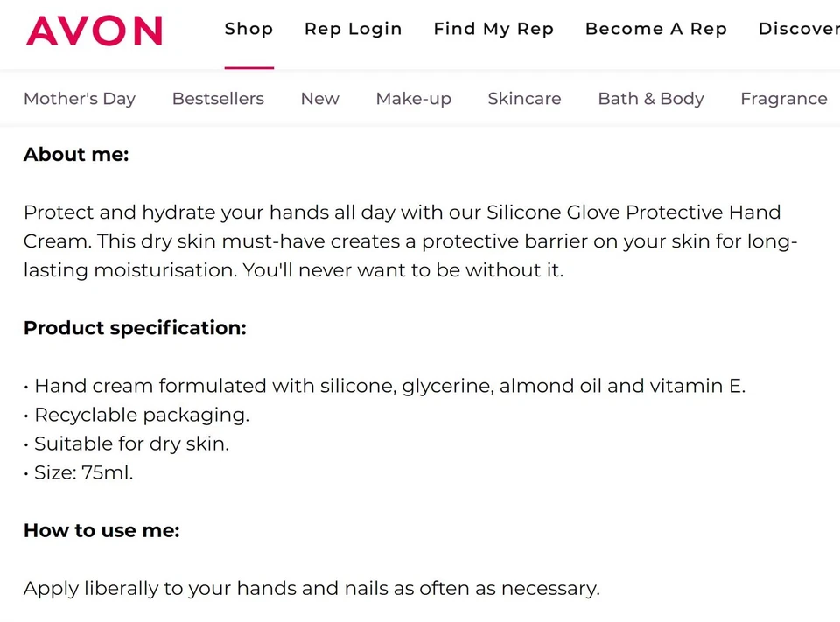Go to Rep Login

pos(353,29)
